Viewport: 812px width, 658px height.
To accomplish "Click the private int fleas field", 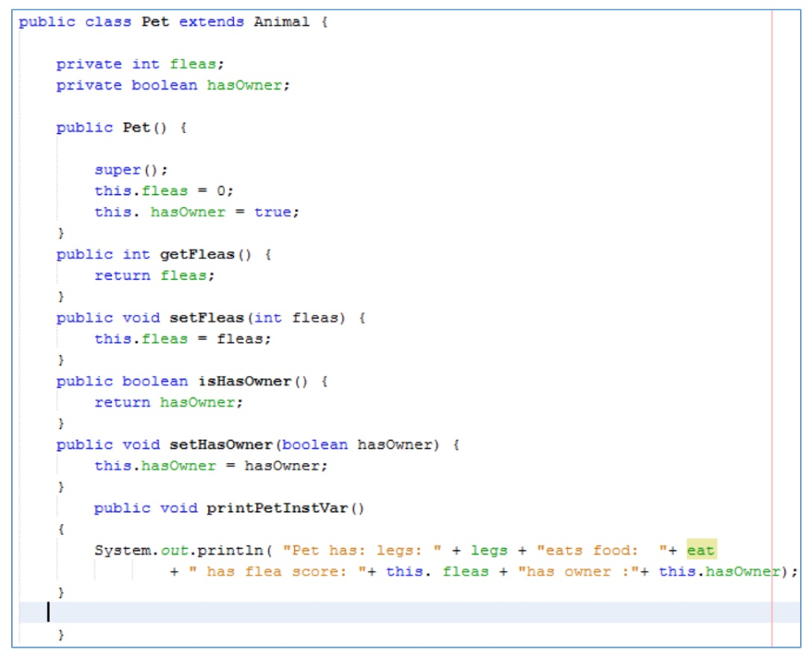I will coord(140,64).
